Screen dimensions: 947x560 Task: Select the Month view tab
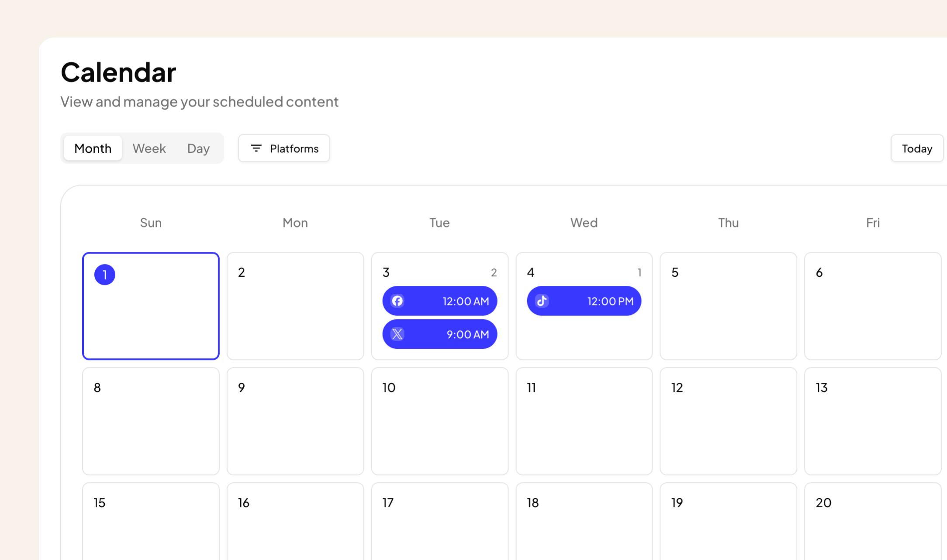coord(93,148)
